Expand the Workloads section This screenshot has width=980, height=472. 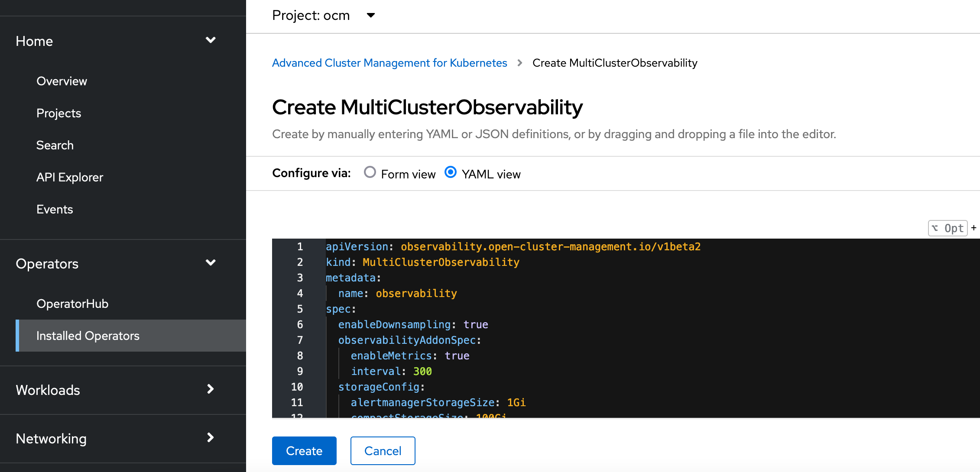coord(211,390)
